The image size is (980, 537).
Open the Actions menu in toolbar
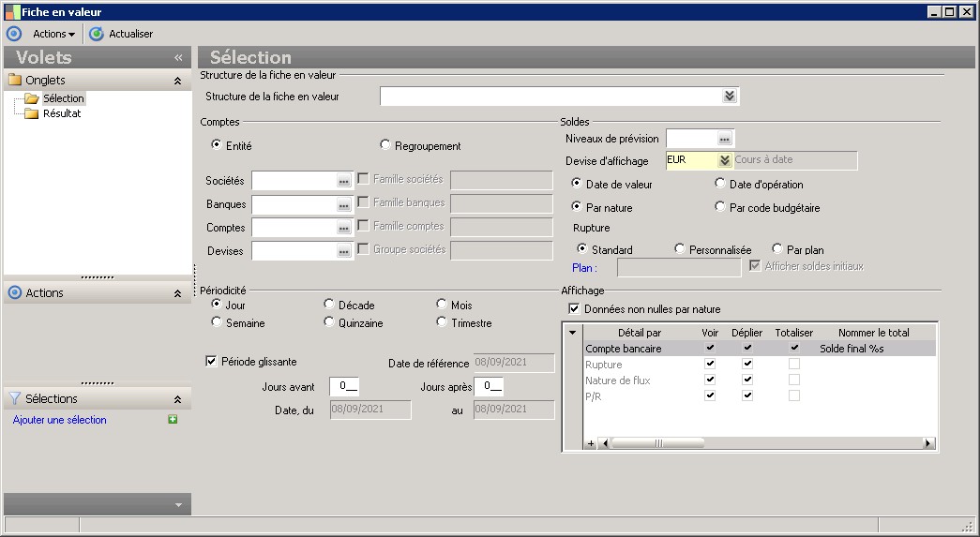tap(53, 34)
